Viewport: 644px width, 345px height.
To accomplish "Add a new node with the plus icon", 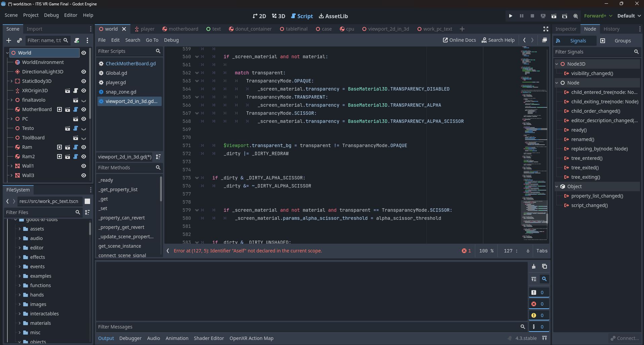I will click(9, 40).
